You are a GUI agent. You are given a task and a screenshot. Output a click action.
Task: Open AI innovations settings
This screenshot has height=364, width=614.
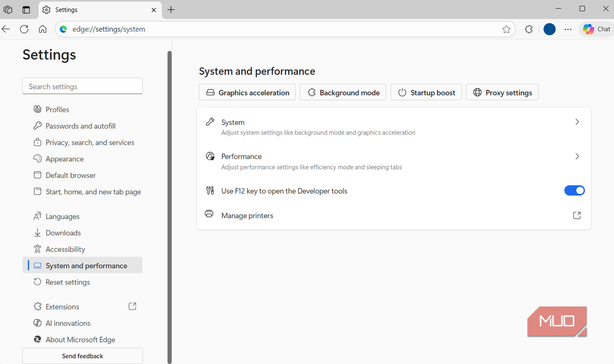[82, 323]
